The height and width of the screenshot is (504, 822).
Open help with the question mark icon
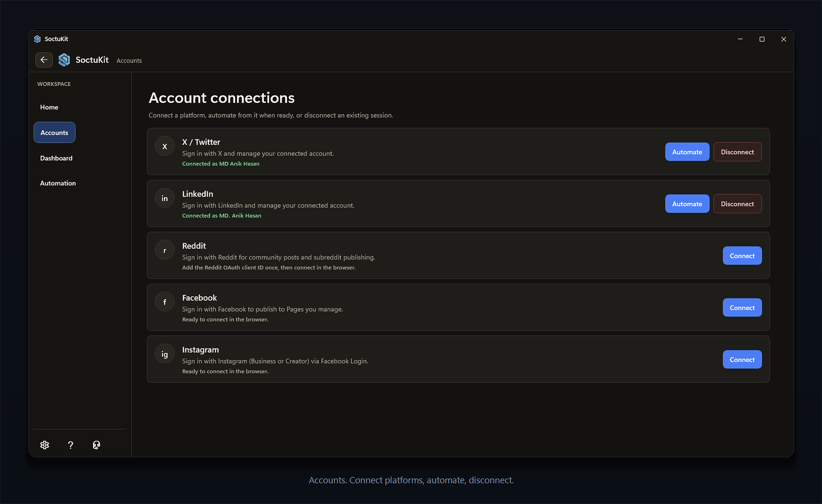click(x=70, y=445)
